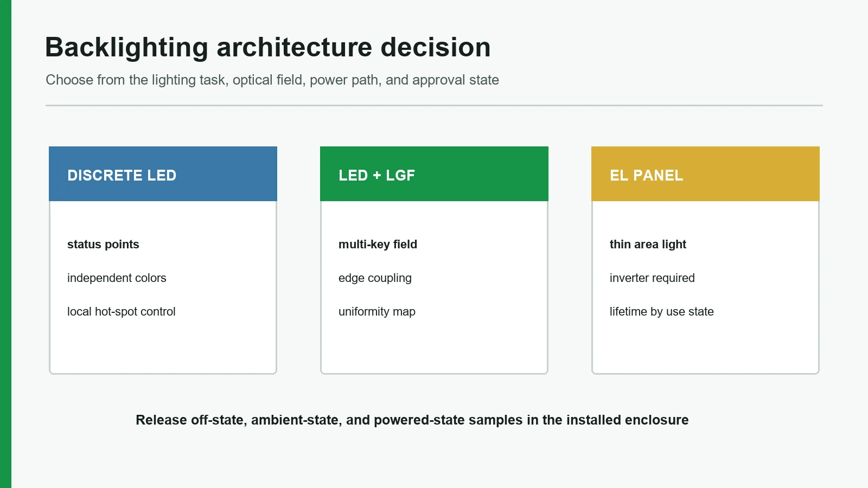Click the edge coupling line
This screenshot has width=868, height=488.
click(375, 278)
